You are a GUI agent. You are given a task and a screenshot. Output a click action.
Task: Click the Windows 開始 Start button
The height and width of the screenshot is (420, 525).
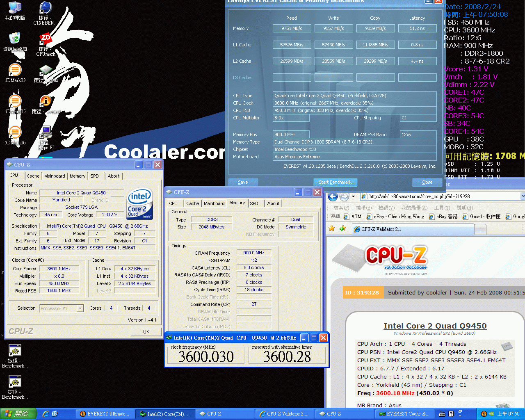[18, 414]
